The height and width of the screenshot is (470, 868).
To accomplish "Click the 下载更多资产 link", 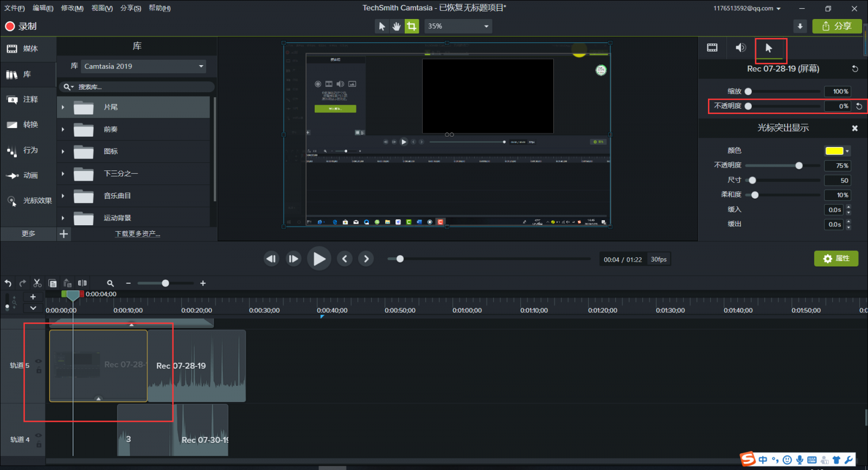I will [x=137, y=234].
